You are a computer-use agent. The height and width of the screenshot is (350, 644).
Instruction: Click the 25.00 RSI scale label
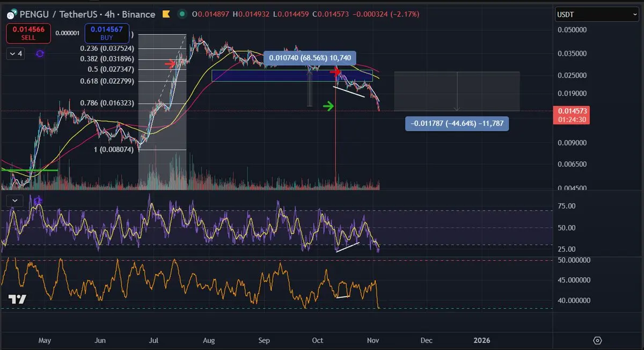point(567,249)
